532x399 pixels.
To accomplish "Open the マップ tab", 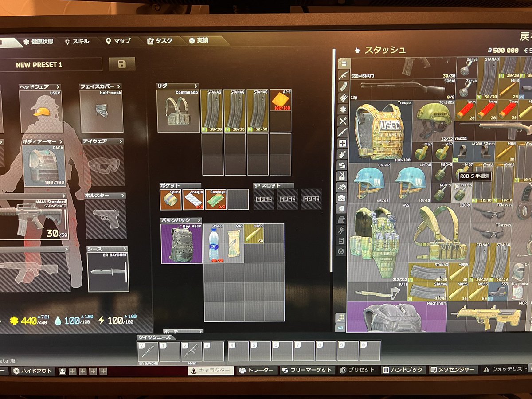I will 118,41.
